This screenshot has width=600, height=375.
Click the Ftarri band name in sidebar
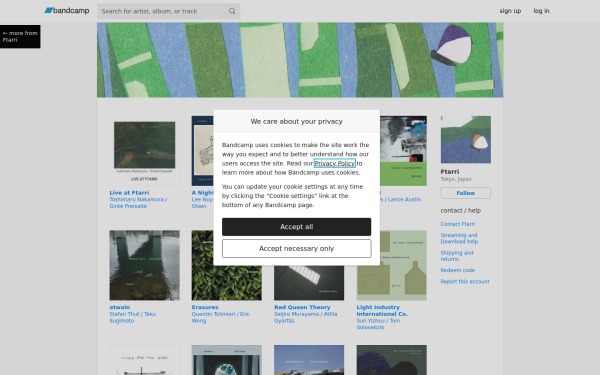coord(450,171)
